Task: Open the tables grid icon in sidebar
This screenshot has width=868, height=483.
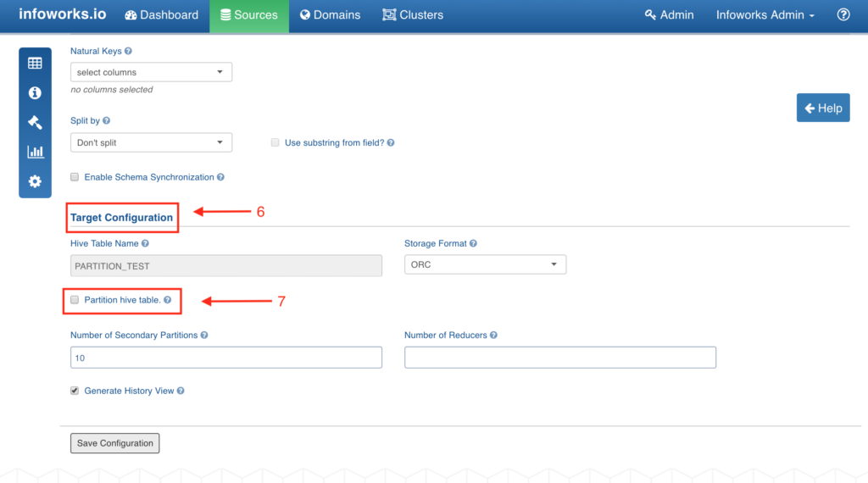Action: pyautogui.click(x=35, y=63)
